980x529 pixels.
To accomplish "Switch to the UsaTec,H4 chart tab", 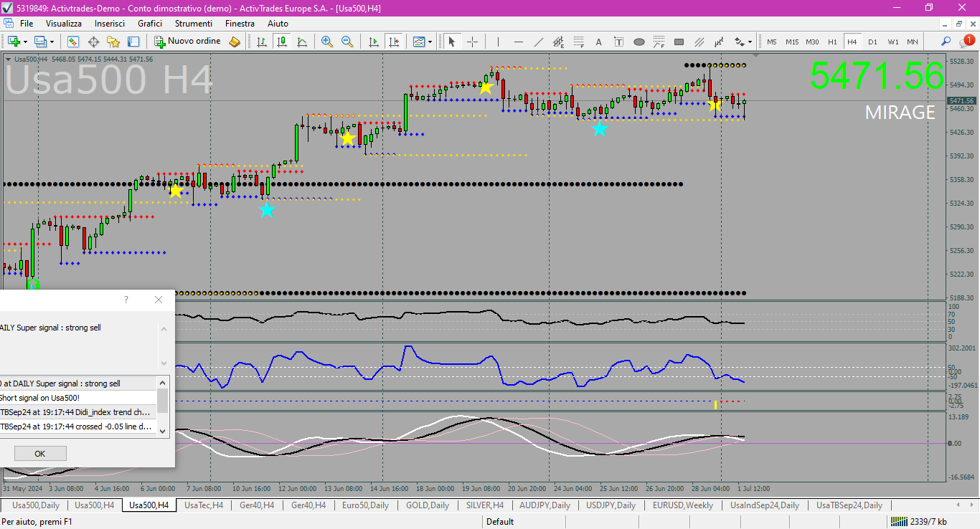I will 203,505.
